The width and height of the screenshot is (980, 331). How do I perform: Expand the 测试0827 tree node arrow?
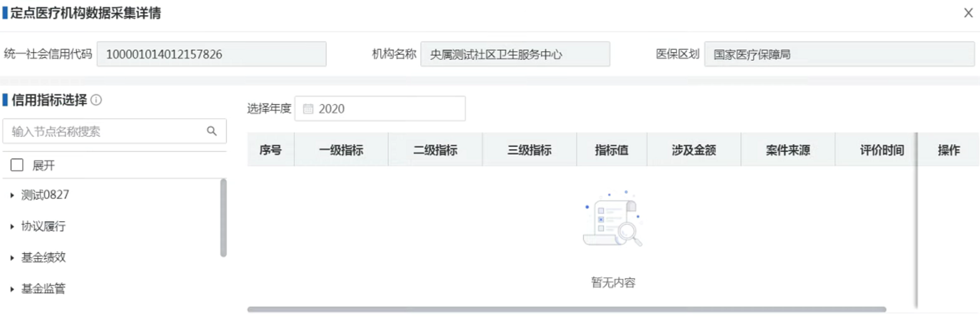point(12,195)
